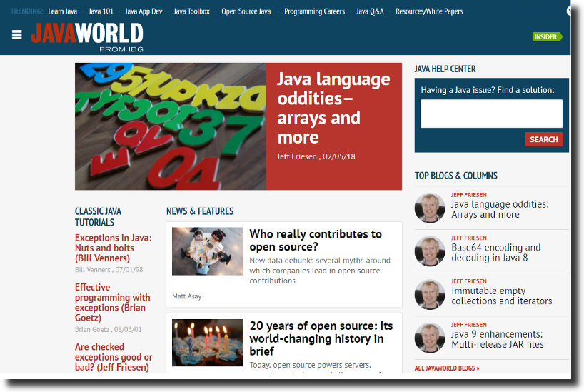Image resolution: width=584 pixels, height=392 pixels.
Task: Click New data debunks several myths summary text
Action: coord(320,271)
